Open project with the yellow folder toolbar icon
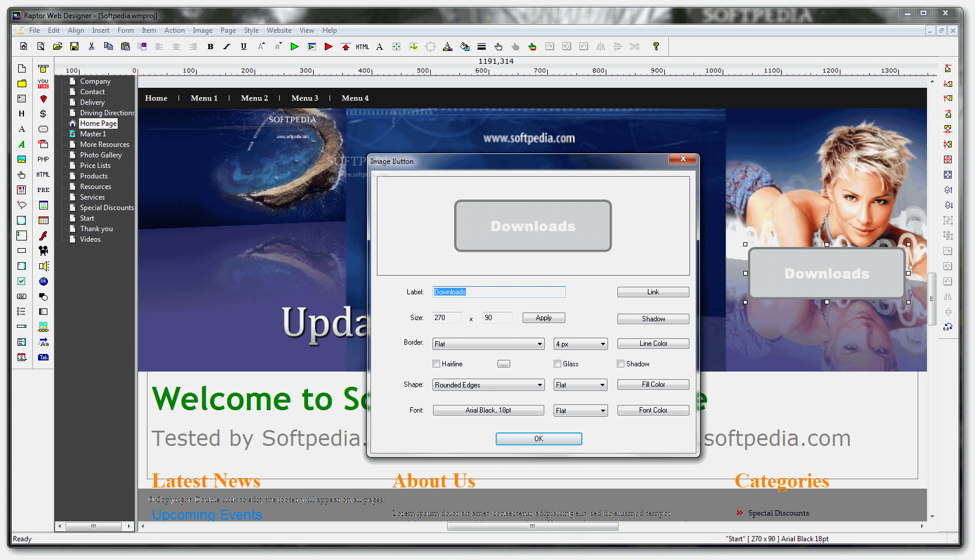Viewport: 975px width, 560px height. tap(57, 47)
